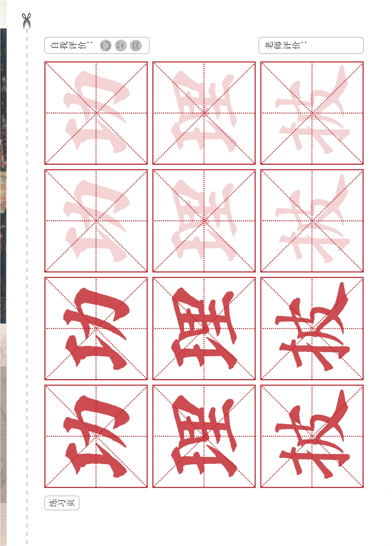Click the third-row dark red 技 cell
The image size is (392, 546).
[312, 328]
